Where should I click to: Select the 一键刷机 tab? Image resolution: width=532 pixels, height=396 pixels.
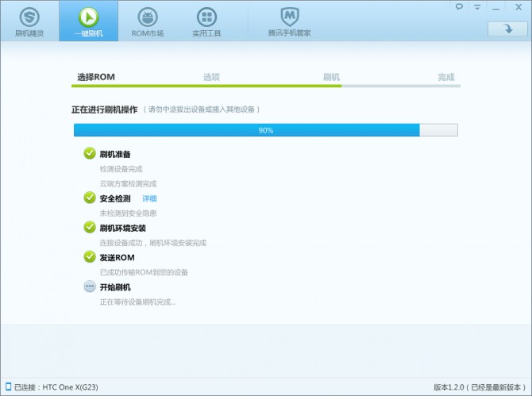point(89,21)
